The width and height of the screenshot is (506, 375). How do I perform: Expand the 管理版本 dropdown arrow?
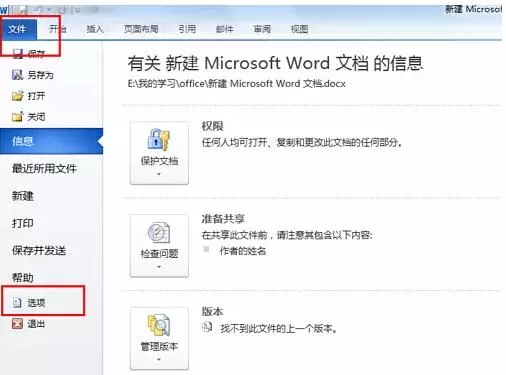click(x=159, y=359)
